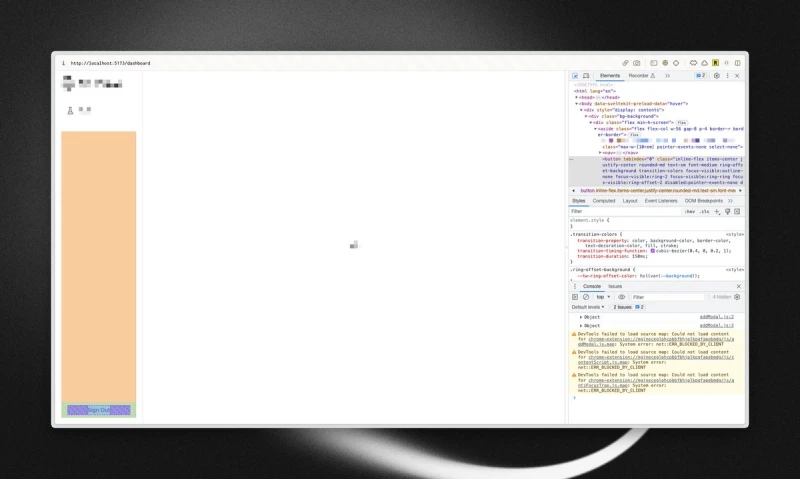Image resolution: width=800 pixels, height=479 pixels.
Task: Open the Default levels dropdown
Action: coord(588,307)
